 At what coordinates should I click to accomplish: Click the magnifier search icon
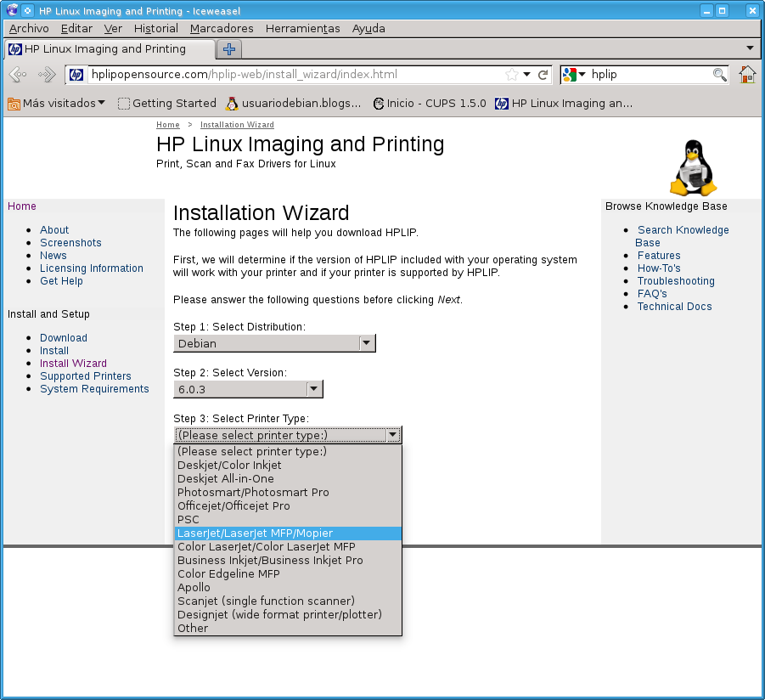pyautogui.click(x=720, y=75)
